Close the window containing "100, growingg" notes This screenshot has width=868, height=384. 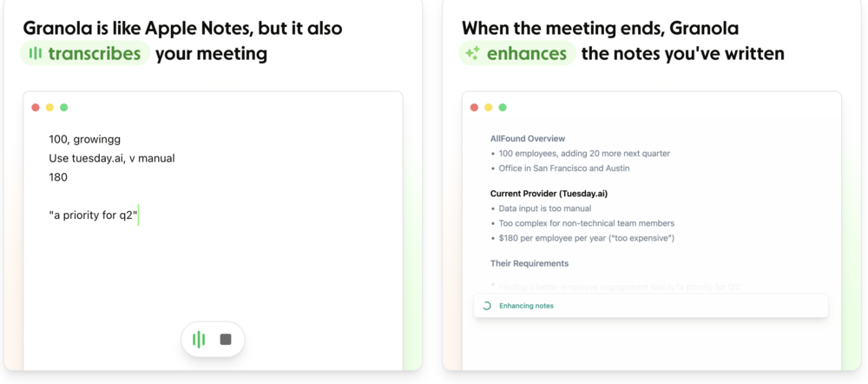coord(36,108)
